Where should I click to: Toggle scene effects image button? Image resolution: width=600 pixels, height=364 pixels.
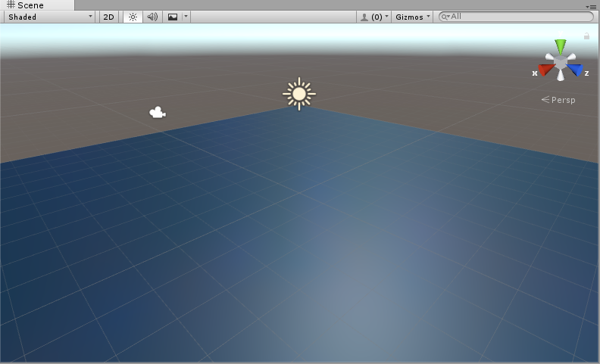point(173,17)
